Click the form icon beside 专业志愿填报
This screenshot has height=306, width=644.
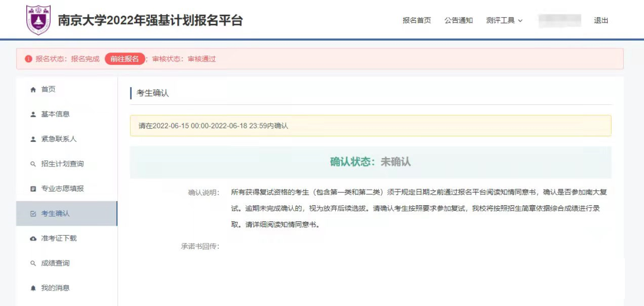[x=33, y=189]
